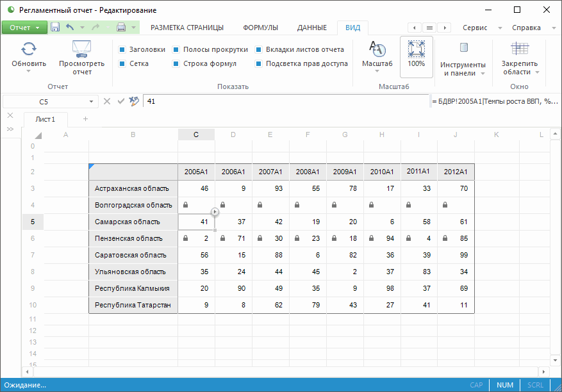Switch to the ФОРМУЛЫ tab
Screen dimensions: 562x392
click(260, 28)
